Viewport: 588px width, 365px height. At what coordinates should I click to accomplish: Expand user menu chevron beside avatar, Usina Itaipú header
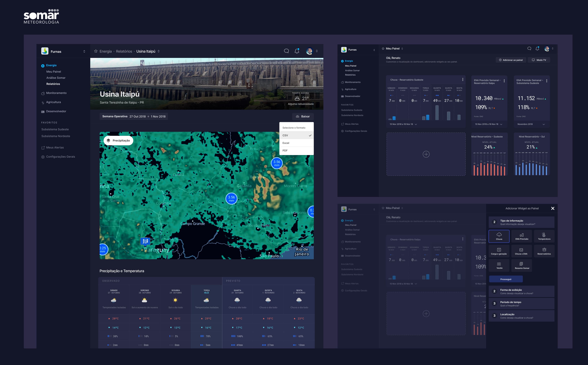(317, 51)
